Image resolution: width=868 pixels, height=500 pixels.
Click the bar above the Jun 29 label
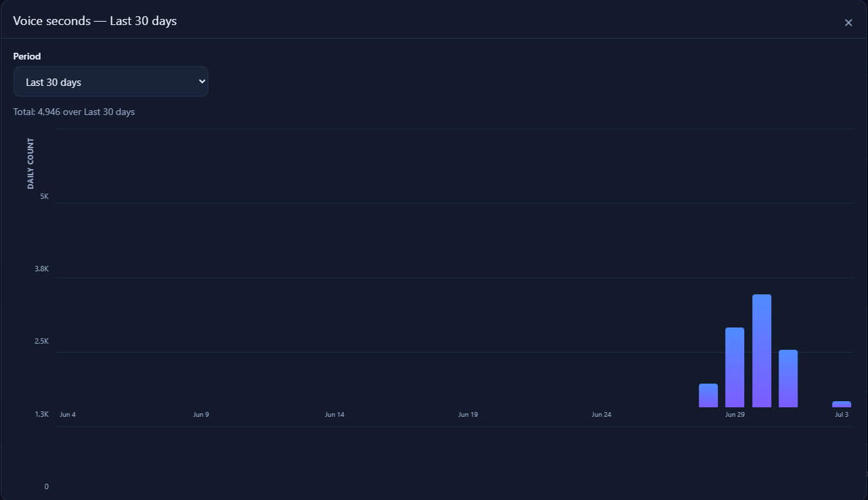pyautogui.click(x=735, y=367)
